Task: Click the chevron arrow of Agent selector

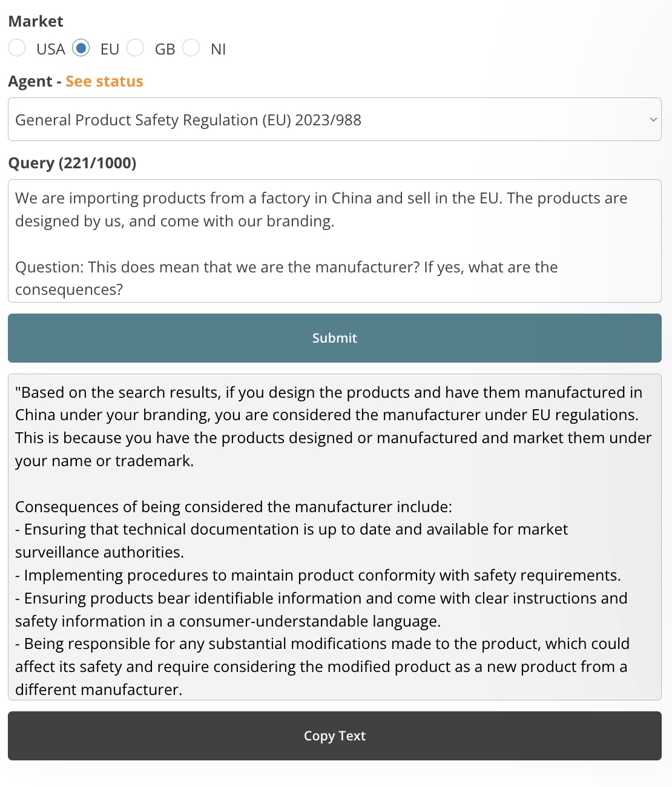Action: coord(653,120)
